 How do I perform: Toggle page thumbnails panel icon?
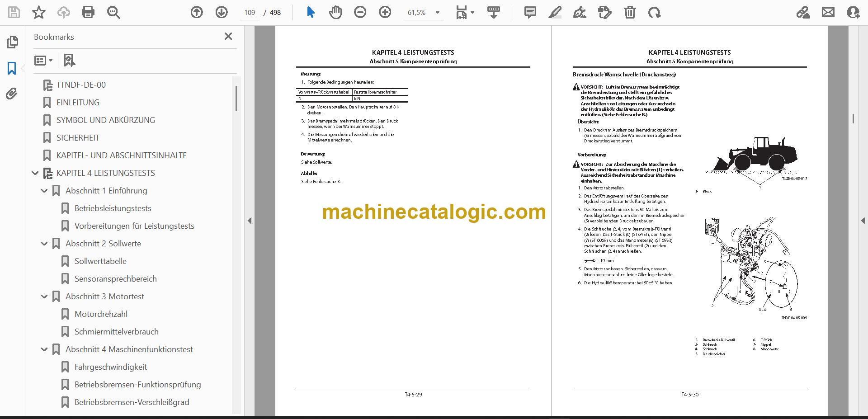(x=12, y=42)
